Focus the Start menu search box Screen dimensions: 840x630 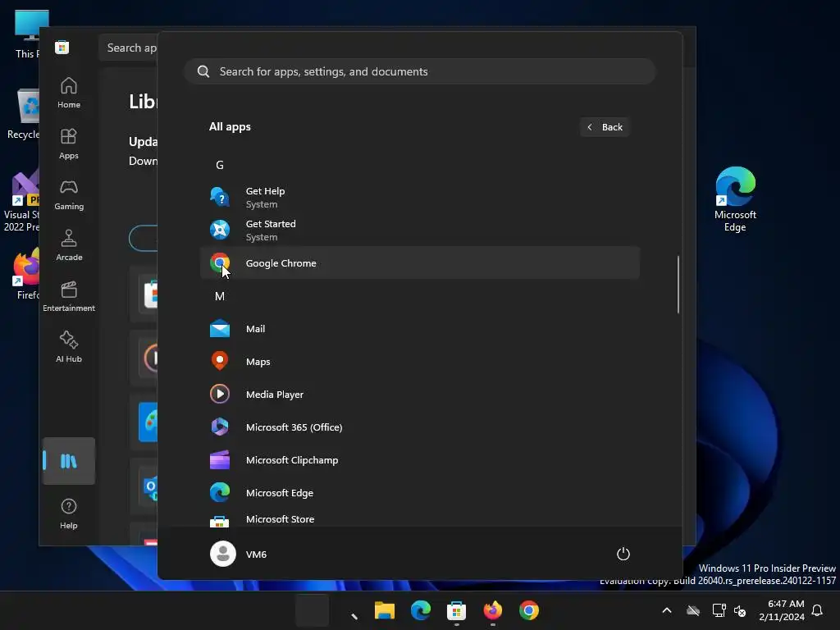tap(419, 71)
